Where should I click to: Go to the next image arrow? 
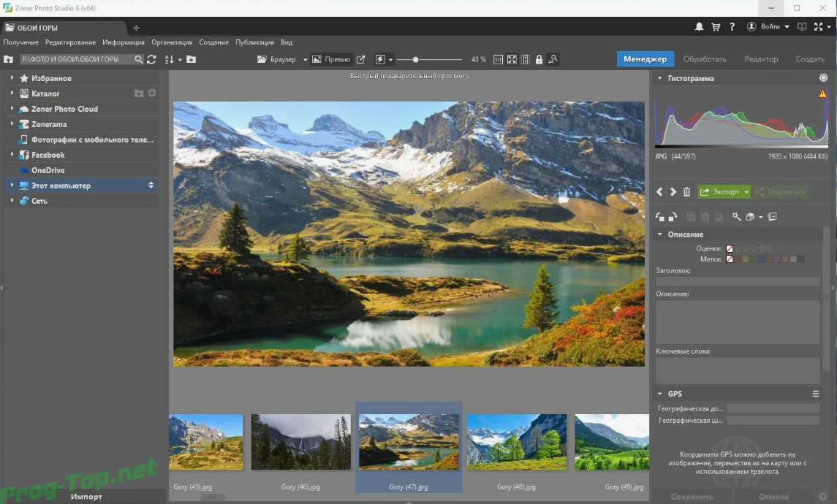click(x=673, y=192)
